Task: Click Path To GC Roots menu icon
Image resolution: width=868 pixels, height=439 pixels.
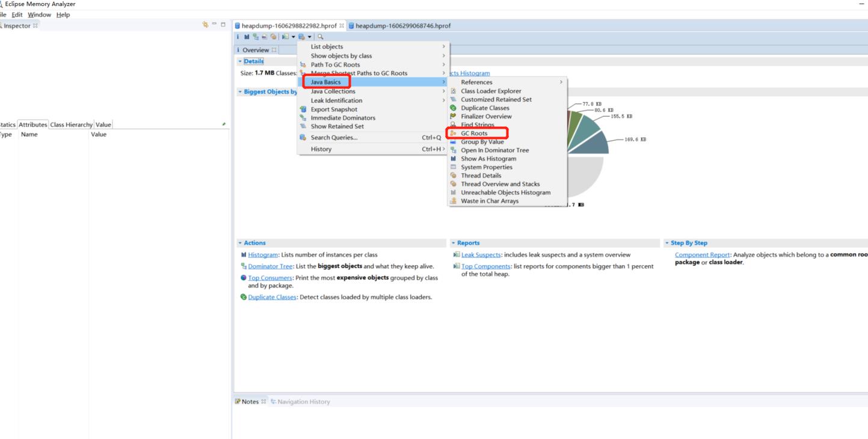Action: pyautogui.click(x=303, y=64)
